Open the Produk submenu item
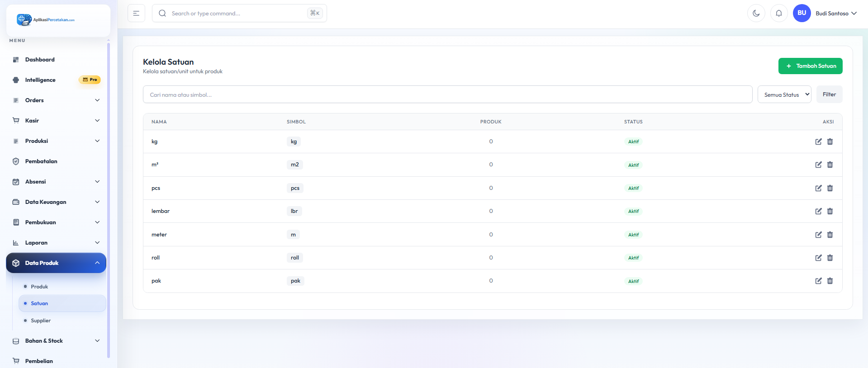 click(x=62, y=287)
